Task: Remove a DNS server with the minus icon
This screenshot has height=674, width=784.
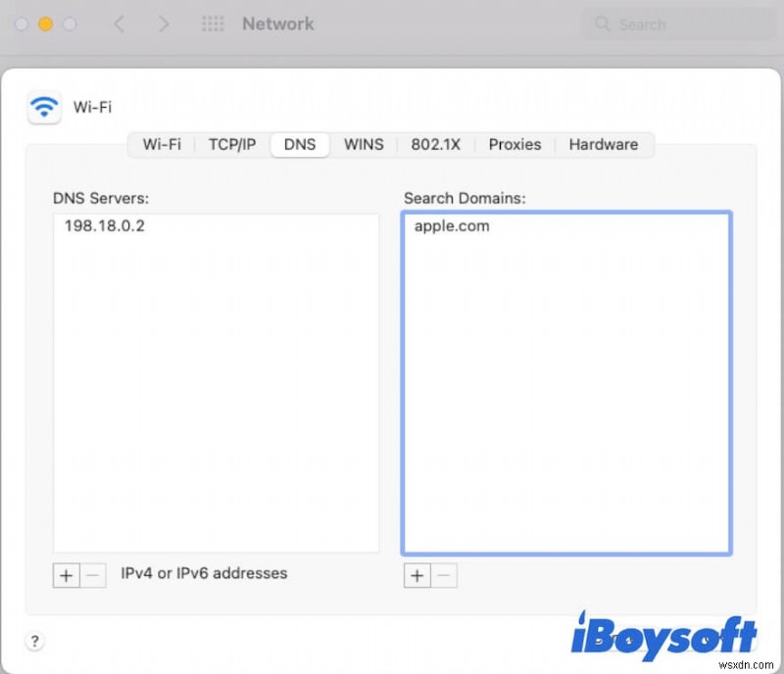Action: [x=93, y=575]
